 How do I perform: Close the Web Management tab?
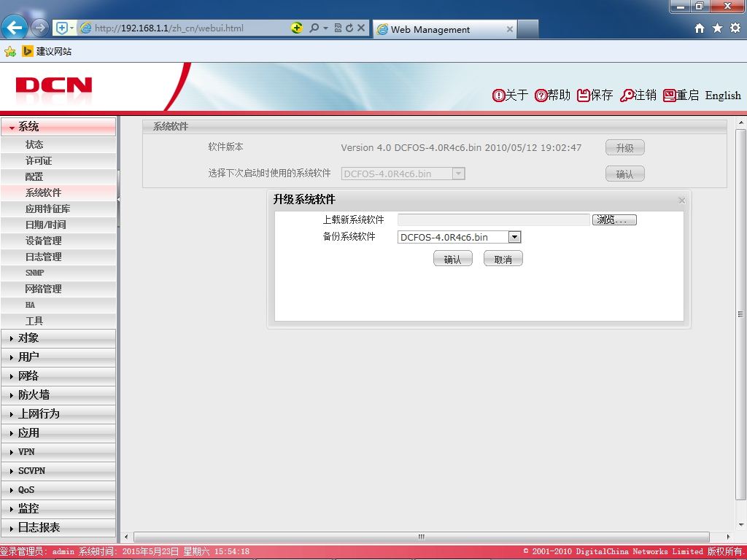pyautogui.click(x=509, y=29)
